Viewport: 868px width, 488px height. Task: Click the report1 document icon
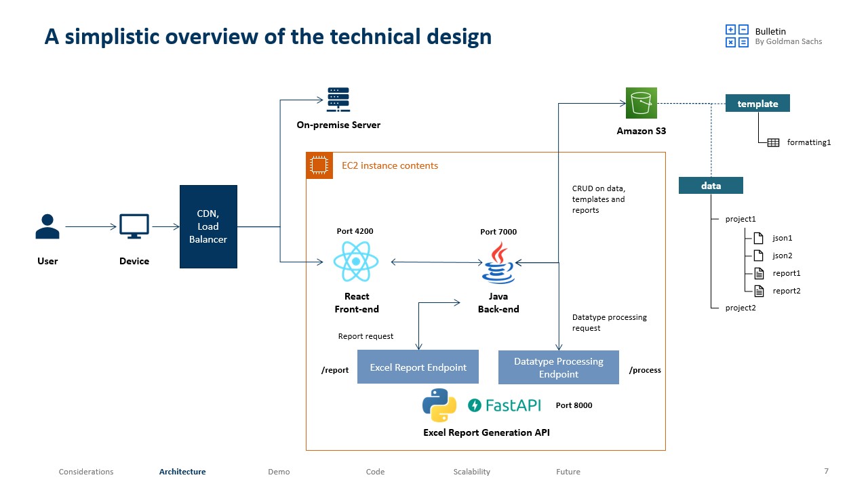point(759,273)
